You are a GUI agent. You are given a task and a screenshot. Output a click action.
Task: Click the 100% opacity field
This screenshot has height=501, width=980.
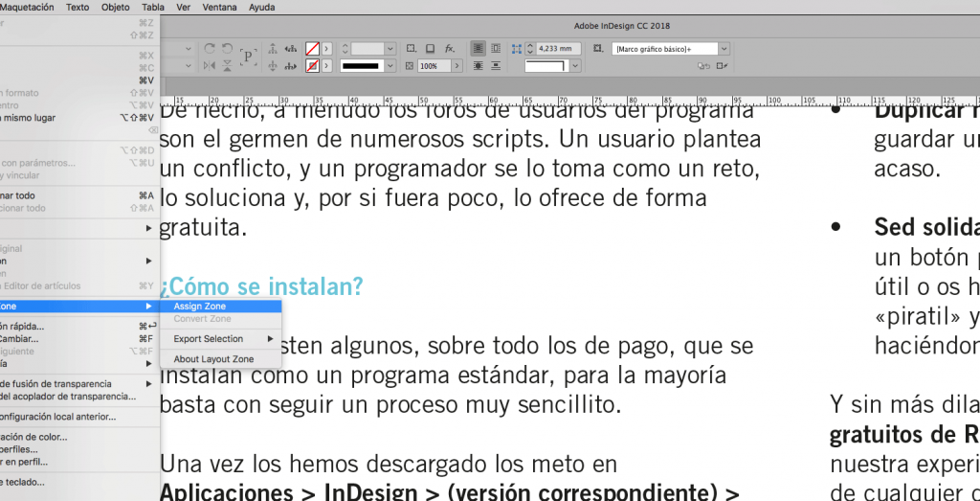click(x=434, y=66)
